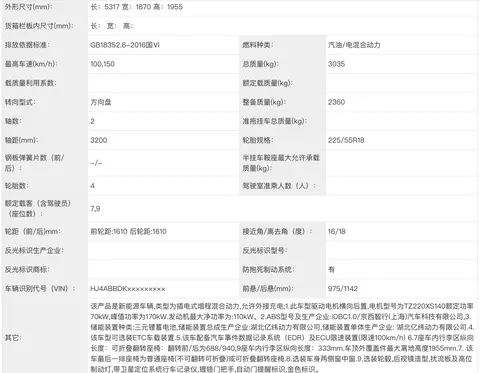This screenshot has height=373, width=480.
Task: Click the 反光标识生产企业 label
Action: (34, 250)
